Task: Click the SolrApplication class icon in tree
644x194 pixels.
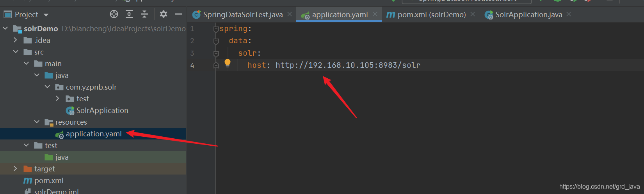Action: point(70,111)
